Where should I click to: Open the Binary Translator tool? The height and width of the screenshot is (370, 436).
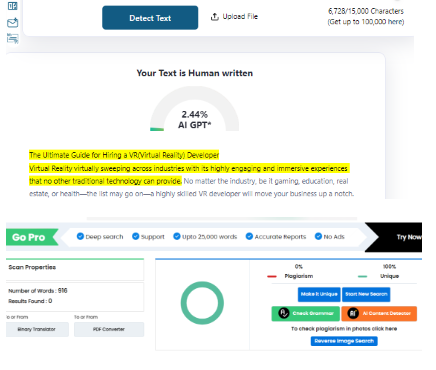tap(37, 329)
